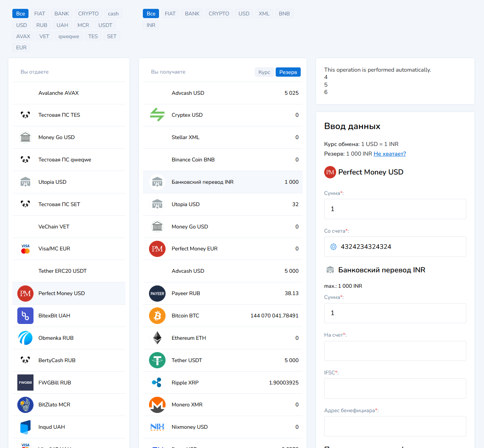Select the BitexBit UAH logo icon
The height and width of the screenshot is (448, 484).
[x=25, y=316]
